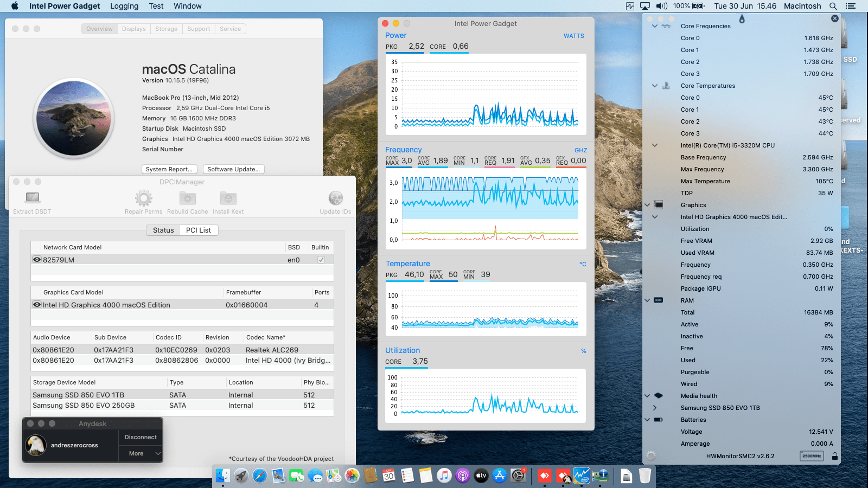This screenshot has height=488, width=868.
Task: Click the Rebuild Cache icon
Action: 187,198
